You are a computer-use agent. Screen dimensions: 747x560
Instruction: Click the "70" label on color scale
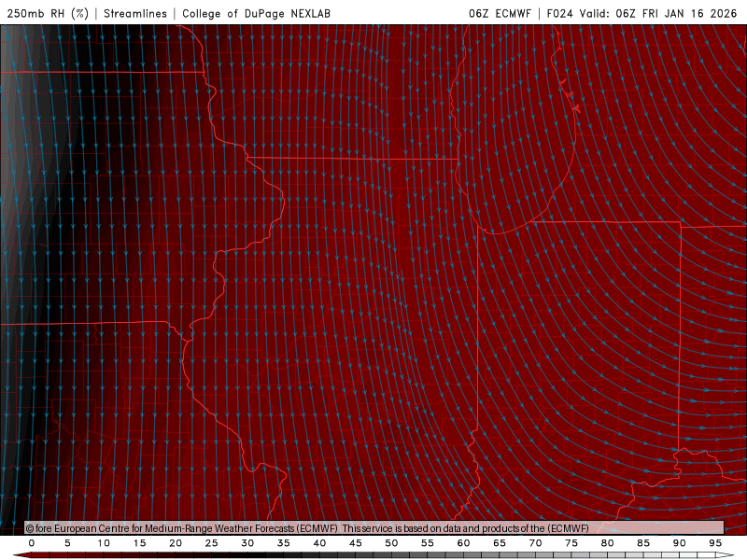click(535, 543)
